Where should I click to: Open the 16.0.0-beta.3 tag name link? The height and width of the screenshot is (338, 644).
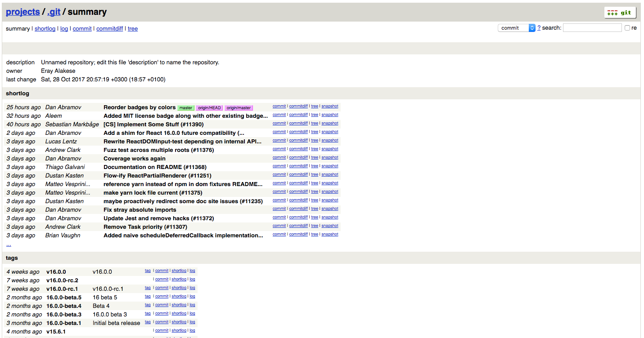64,315
